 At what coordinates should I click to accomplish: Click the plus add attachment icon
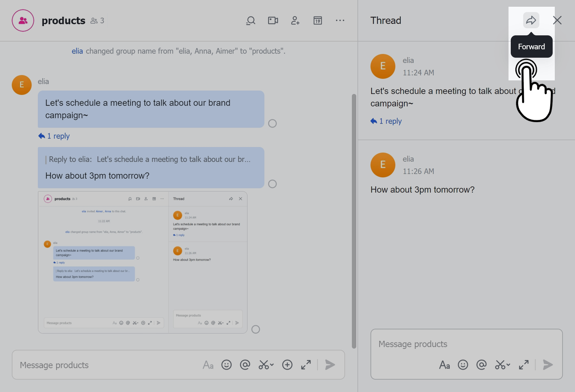click(x=287, y=365)
